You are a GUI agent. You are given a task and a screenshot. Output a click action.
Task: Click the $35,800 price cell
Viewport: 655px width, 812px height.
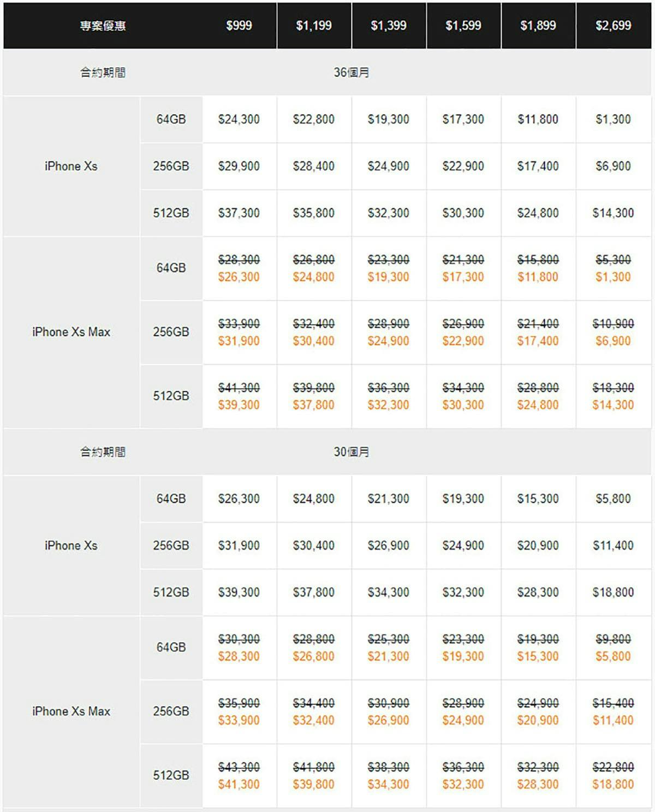[314, 213]
